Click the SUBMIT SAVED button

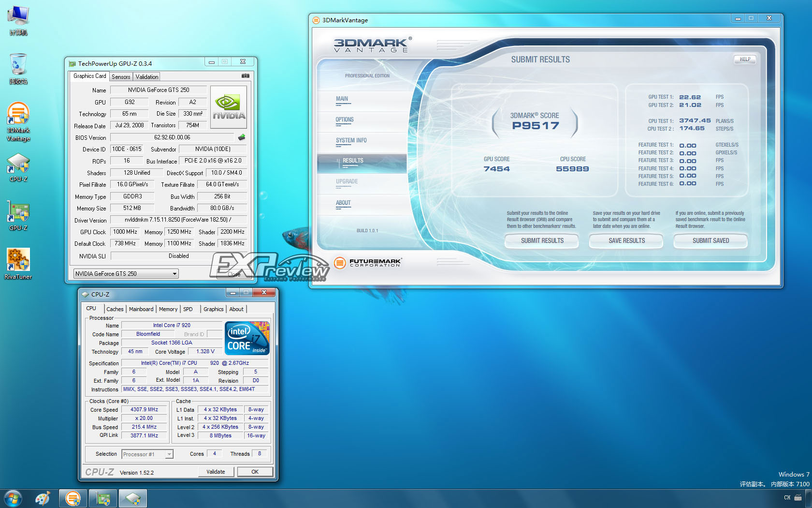pos(710,241)
